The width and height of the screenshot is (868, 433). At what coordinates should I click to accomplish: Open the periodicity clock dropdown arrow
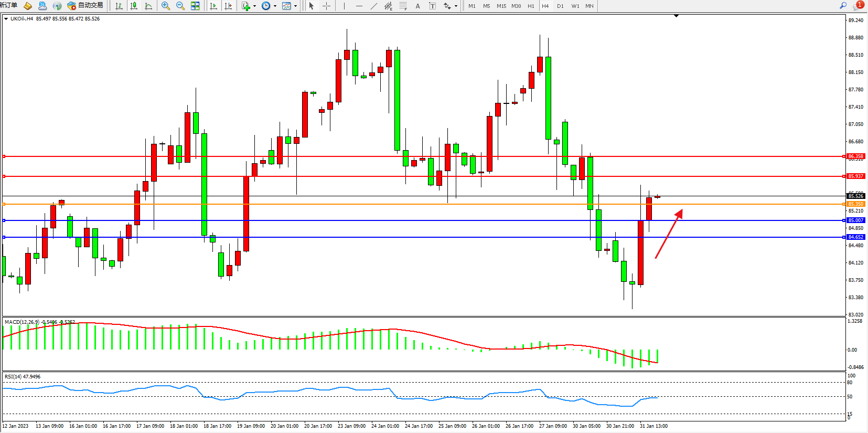[275, 6]
